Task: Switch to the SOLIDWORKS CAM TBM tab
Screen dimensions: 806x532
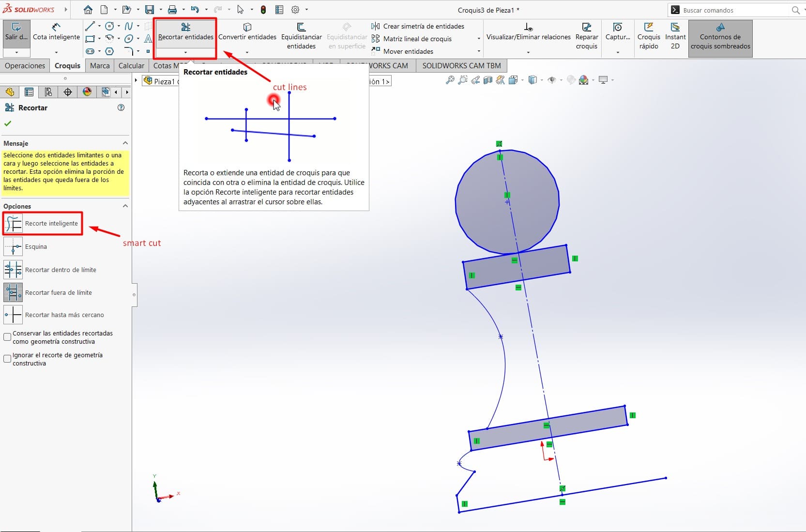Action: coord(461,66)
